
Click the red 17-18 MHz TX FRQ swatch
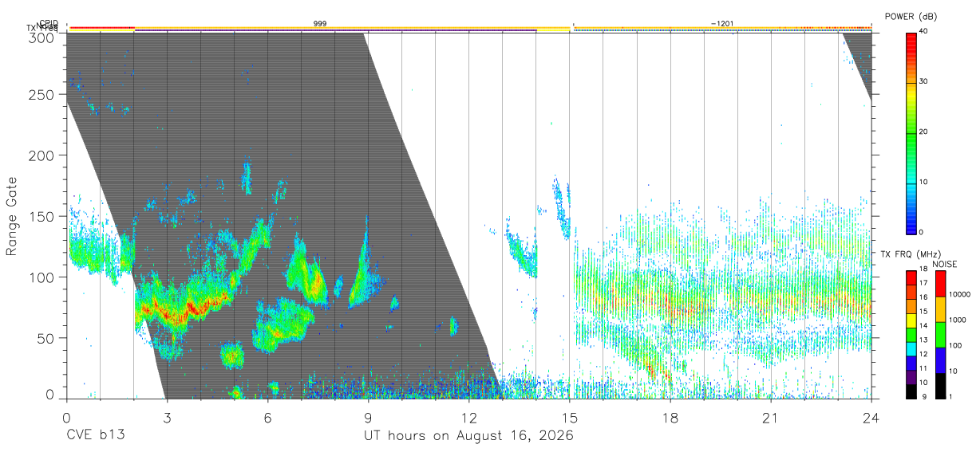coord(911,277)
